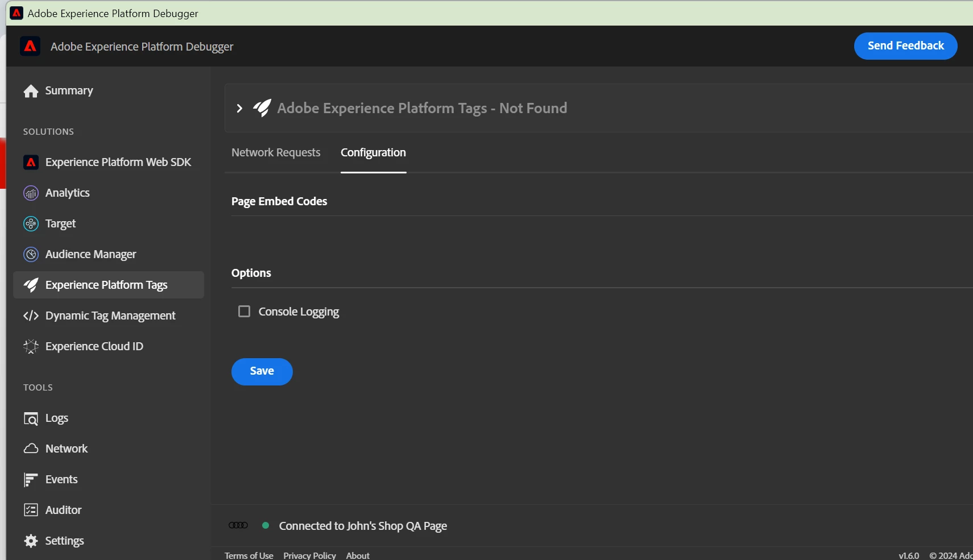Viewport: 973px width, 560px height.
Task: Click the Experience Cloud ID icon
Action: (x=31, y=346)
